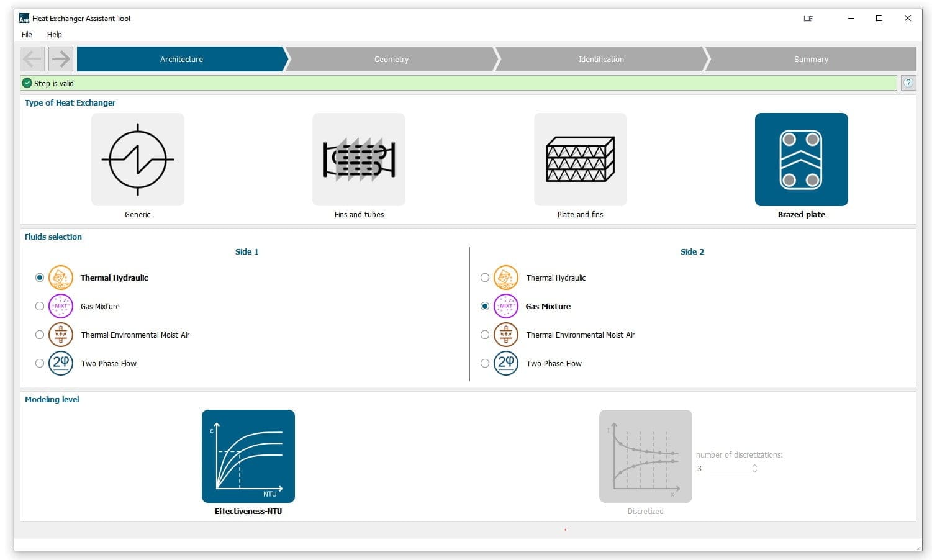
Task: Go to next step with forward arrow
Action: pos(61,59)
